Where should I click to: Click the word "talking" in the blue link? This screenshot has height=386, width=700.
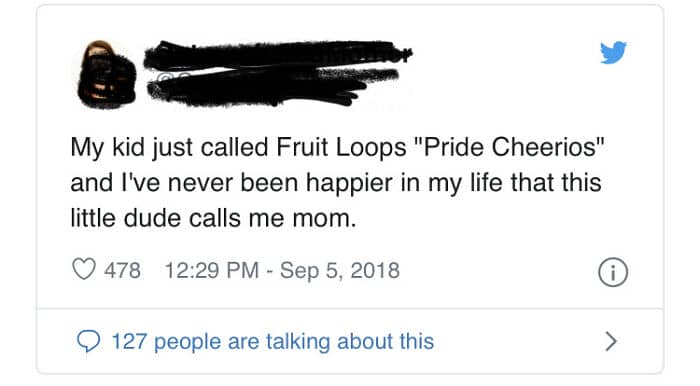[299, 342]
